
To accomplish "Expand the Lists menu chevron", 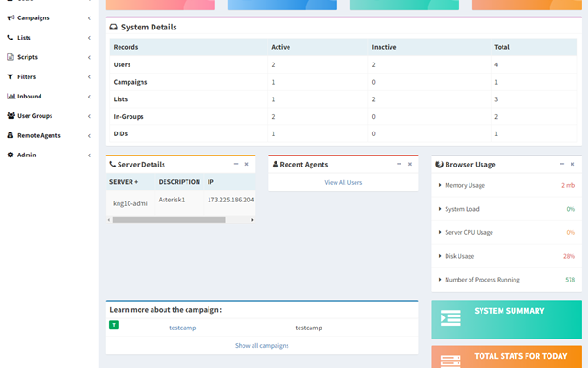I will click(89, 38).
